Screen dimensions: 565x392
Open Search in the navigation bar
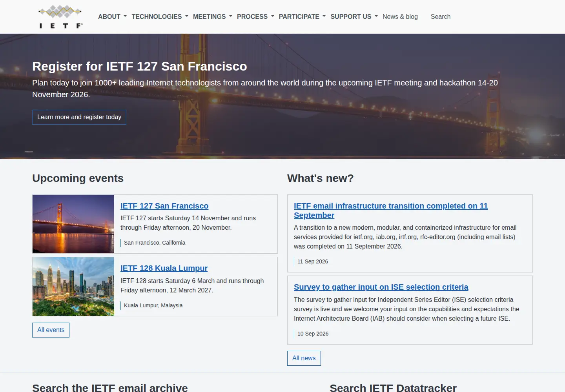pos(441,16)
